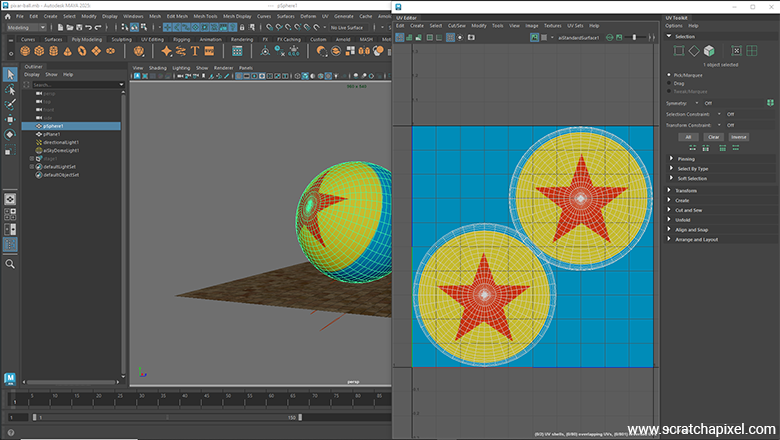Open the Textures menu in UV Editor

[552, 26]
